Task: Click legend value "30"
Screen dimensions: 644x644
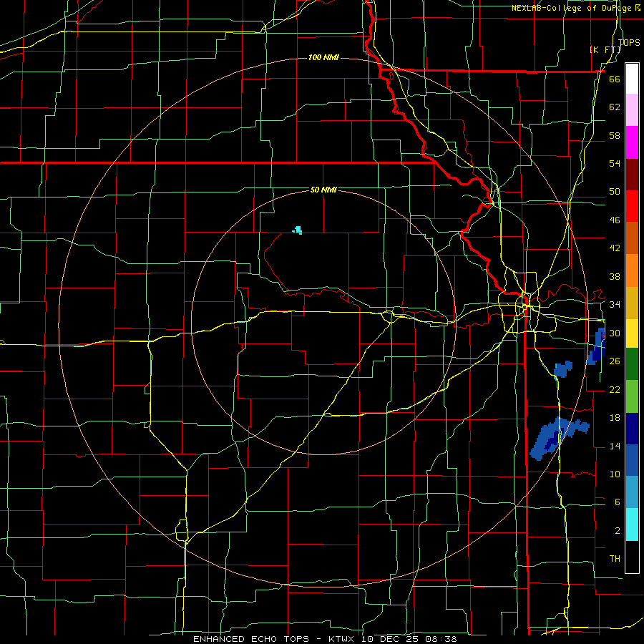Action: (615, 333)
